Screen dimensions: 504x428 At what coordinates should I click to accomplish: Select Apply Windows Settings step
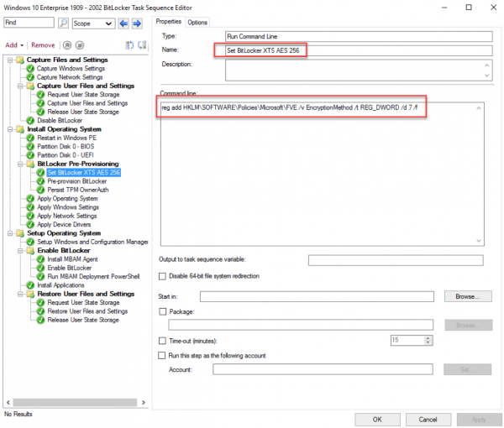point(68,207)
